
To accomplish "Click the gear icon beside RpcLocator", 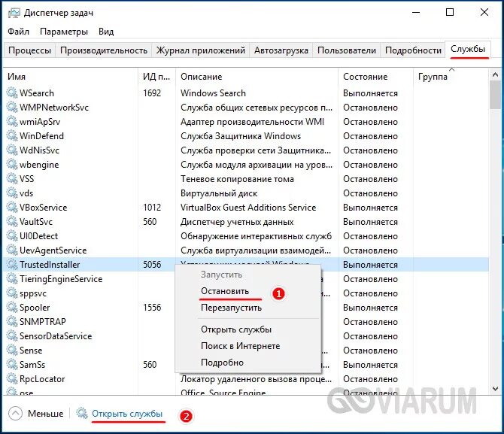I will coord(12,378).
